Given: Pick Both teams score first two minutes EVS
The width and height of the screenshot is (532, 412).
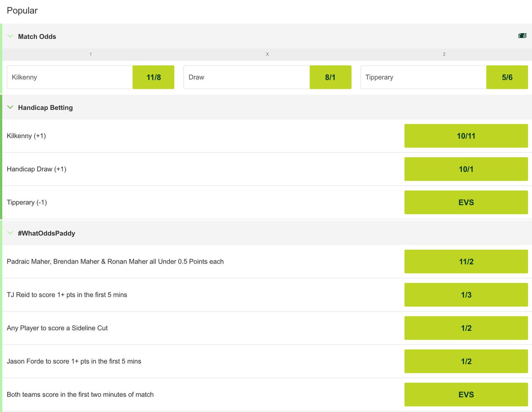Looking at the screenshot, I should point(466,395).
